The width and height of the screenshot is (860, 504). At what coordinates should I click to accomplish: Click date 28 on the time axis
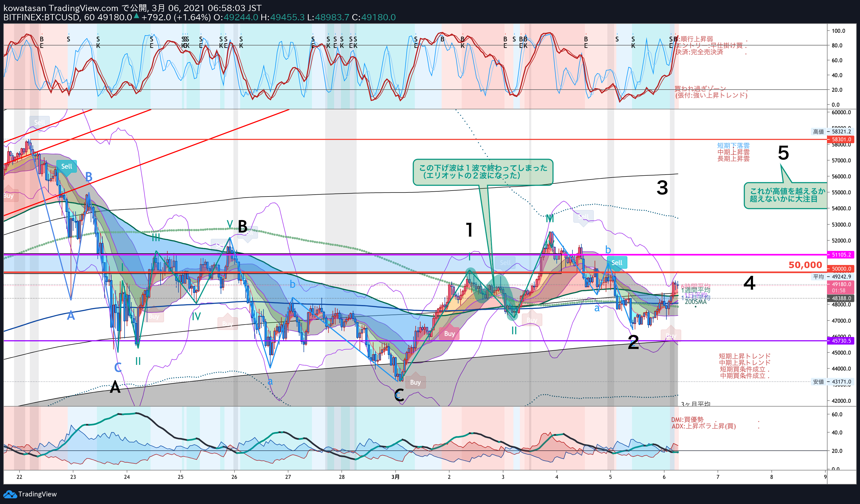coord(342,477)
